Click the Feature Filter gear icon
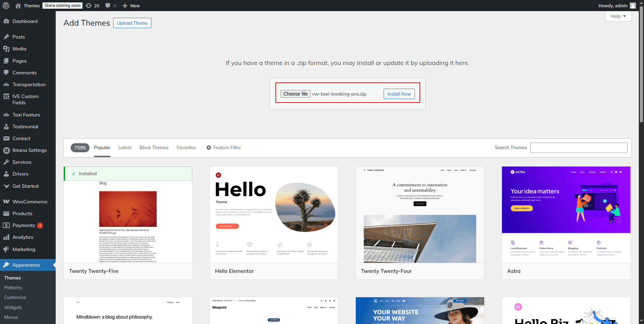644x324 pixels. (x=209, y=147)
